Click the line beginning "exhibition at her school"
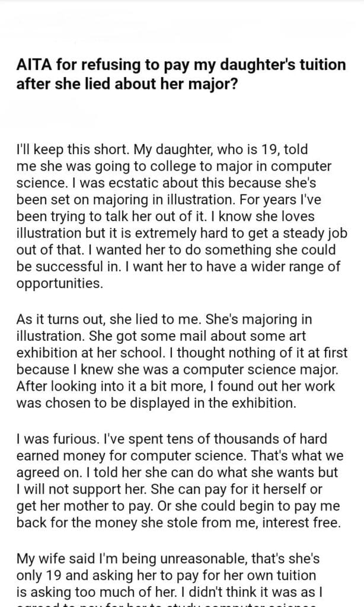The image size is (364, 607). [178, 353]
